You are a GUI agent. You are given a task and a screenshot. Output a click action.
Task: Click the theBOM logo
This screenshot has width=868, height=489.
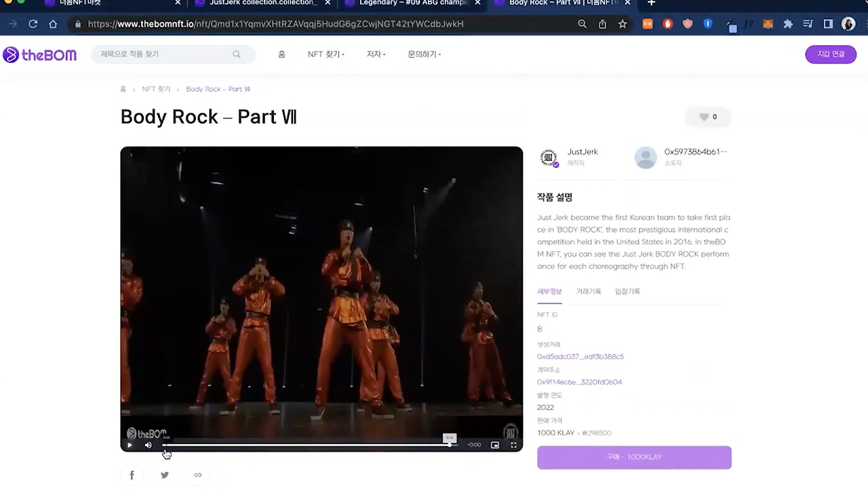coord(39,55)
